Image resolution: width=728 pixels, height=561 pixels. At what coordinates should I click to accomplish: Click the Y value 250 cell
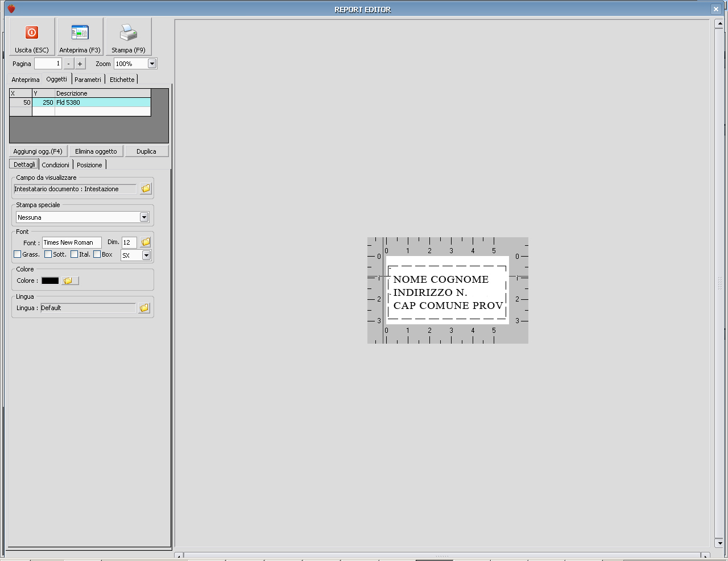point(44,102)
